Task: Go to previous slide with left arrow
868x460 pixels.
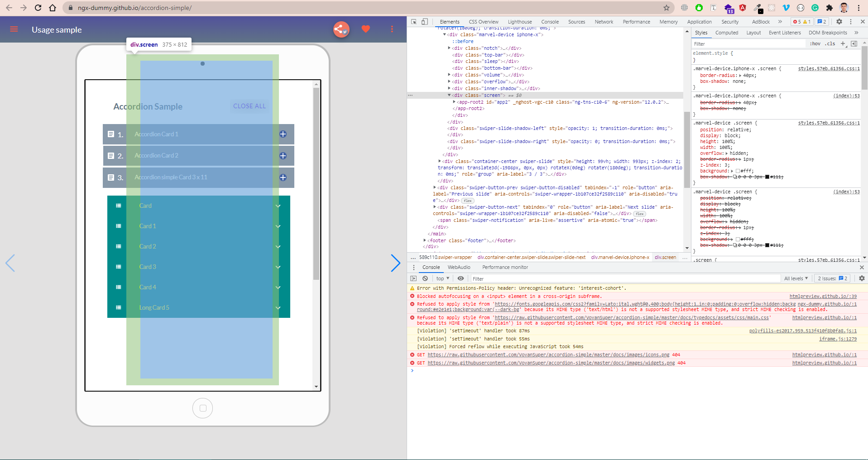Action: click(10, 263)
